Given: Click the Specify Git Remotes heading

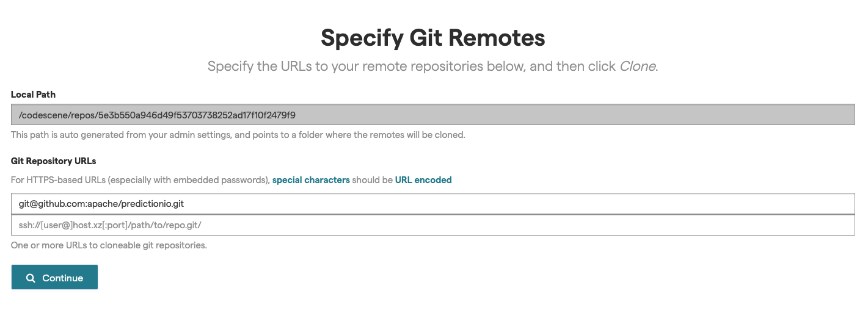Looking at the screenshot, I should pos(432,38).
